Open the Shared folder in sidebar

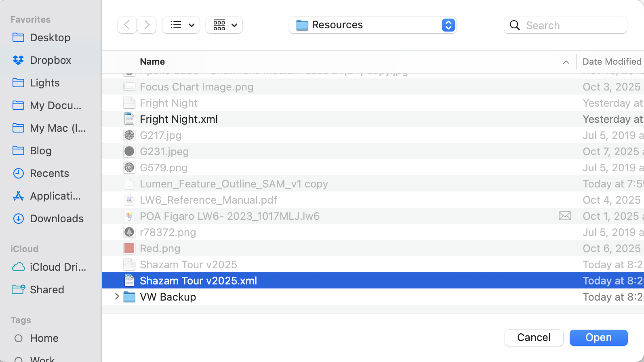47,290
